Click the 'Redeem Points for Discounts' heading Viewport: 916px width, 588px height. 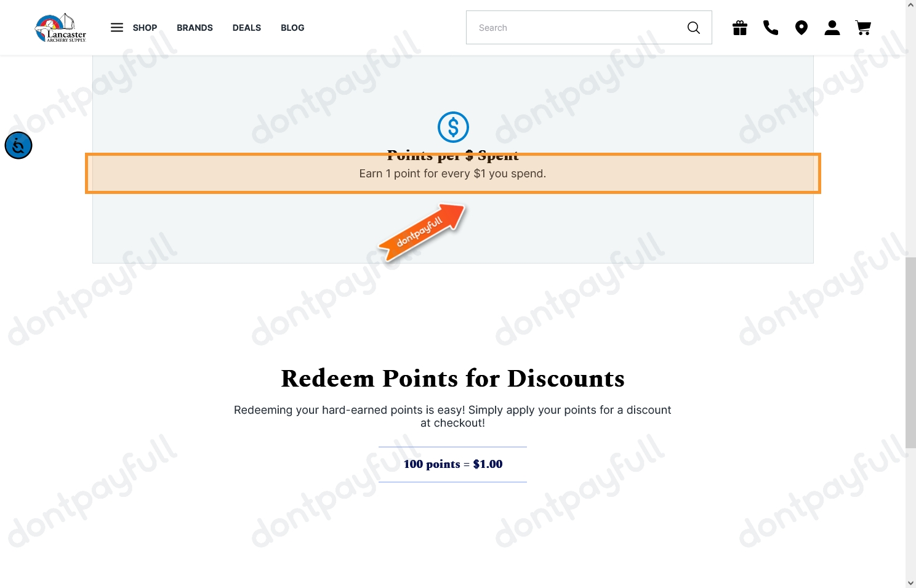[x=453, y=378]
